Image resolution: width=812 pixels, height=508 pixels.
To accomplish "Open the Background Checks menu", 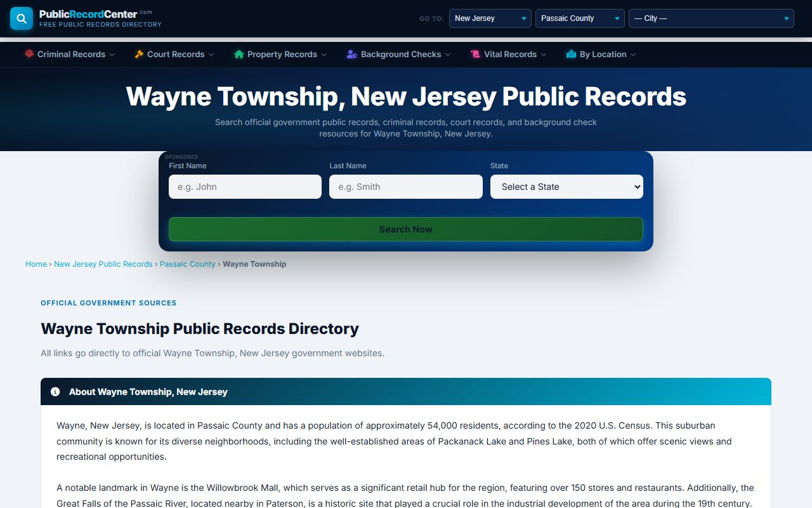I will [x=398, y=55].
